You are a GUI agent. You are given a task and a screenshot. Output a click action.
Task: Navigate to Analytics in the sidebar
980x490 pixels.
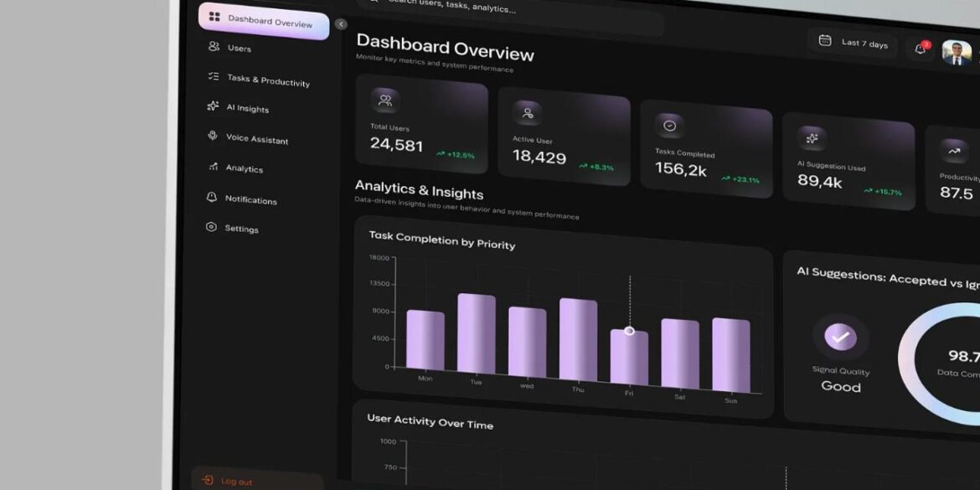point(243,168)
